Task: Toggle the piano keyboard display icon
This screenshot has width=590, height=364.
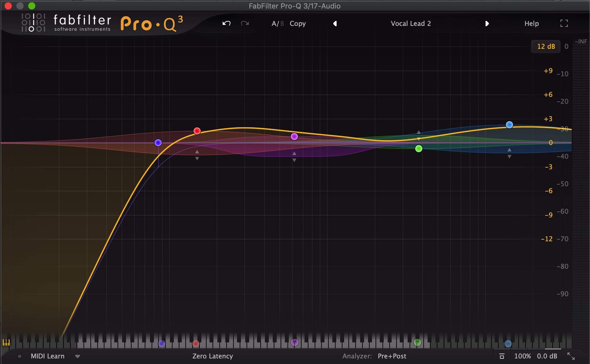Action: [x=6, y=342]
